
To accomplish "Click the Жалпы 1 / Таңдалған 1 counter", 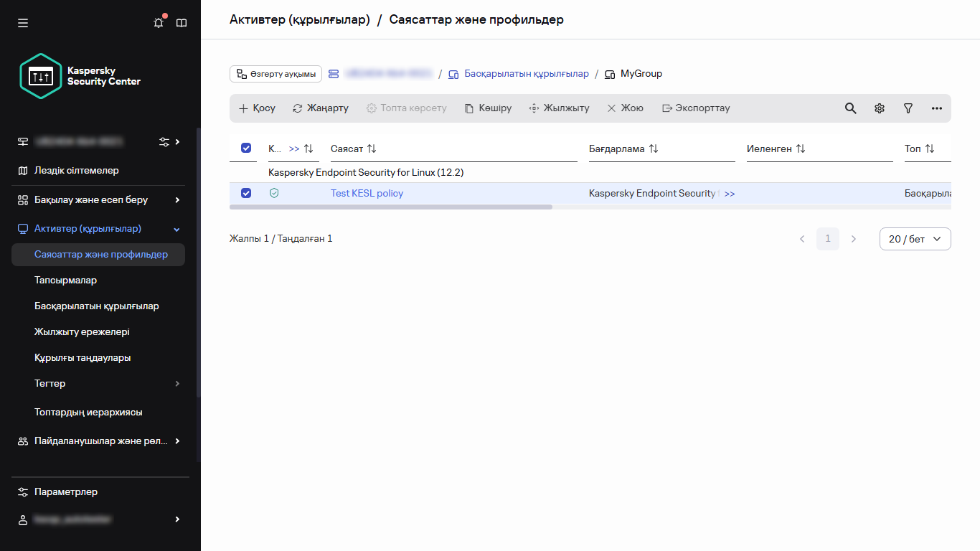I will [x=281, y=239].
